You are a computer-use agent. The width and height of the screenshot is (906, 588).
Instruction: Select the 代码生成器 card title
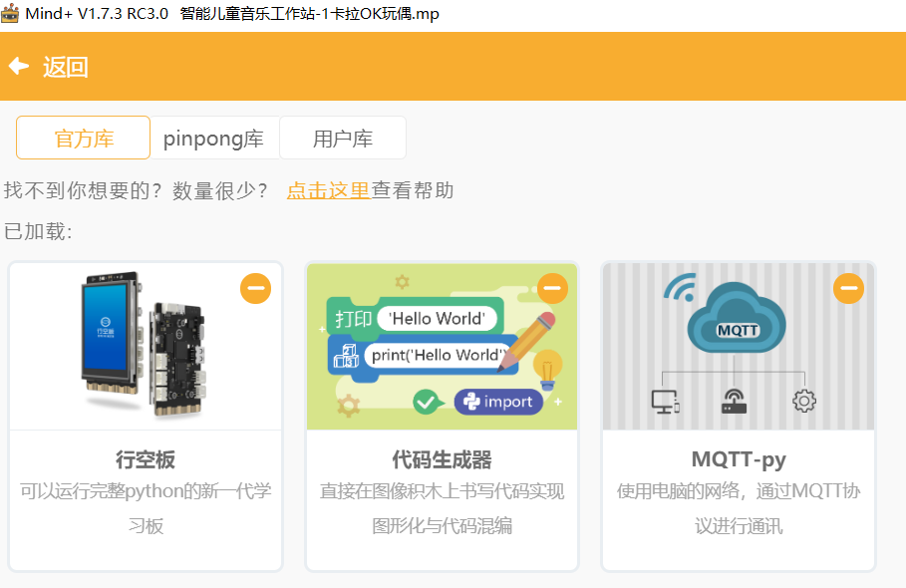[x=442, y=459]
